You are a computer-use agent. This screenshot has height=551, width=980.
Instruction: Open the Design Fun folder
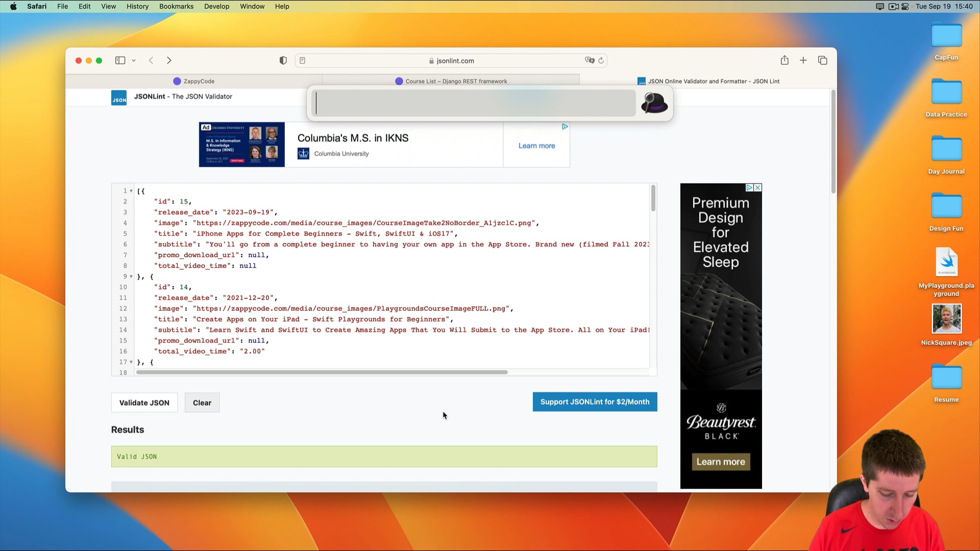946,206
